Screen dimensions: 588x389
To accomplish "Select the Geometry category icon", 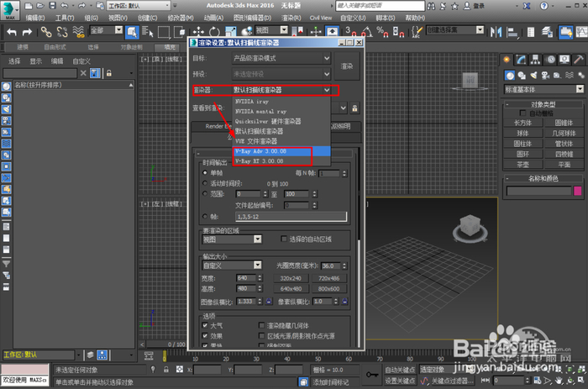I will click(x=510, y=76).
